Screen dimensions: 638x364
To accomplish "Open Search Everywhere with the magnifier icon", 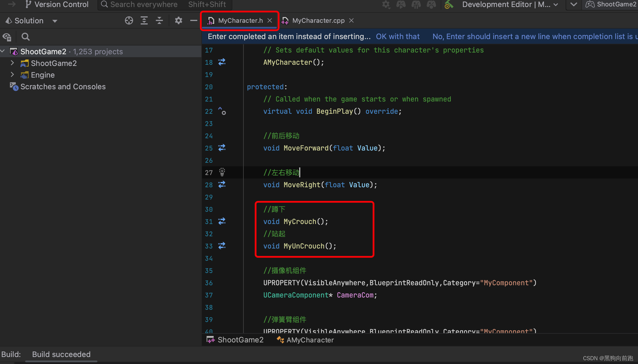I will click(x=104, y=4).
